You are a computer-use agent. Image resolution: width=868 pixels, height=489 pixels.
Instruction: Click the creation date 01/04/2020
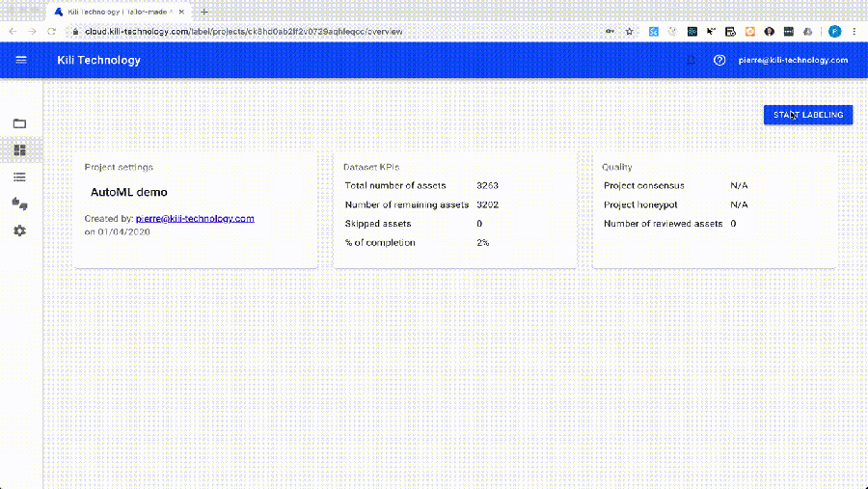124,231
